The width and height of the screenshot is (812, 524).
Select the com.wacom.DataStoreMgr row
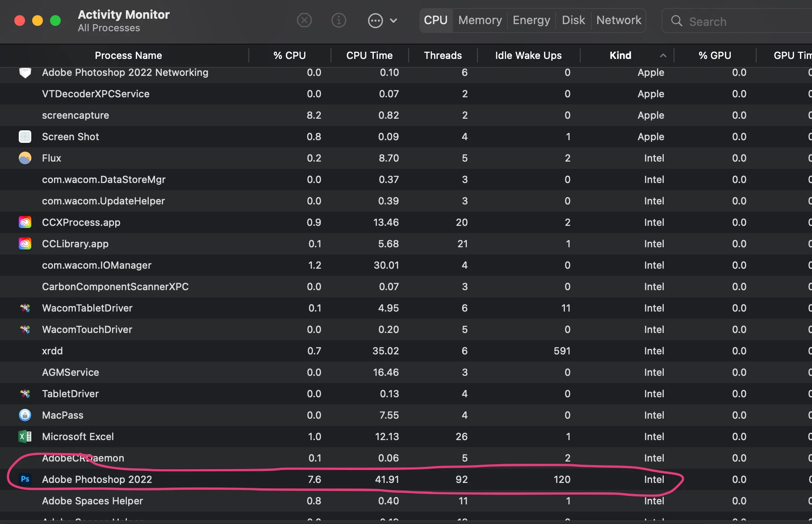tap(406, 179)
